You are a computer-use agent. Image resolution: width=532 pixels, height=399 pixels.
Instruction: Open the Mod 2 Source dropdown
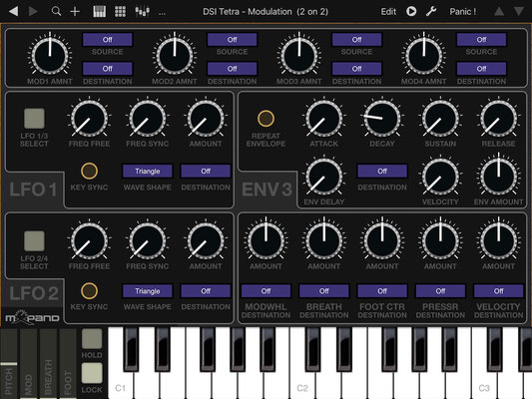(x=233, y=40)
